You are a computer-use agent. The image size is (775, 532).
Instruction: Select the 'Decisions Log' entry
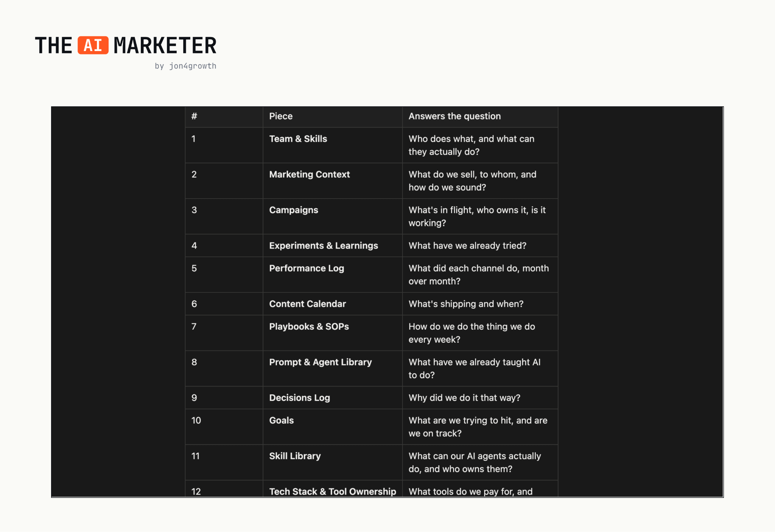click(x=300, y=398)
